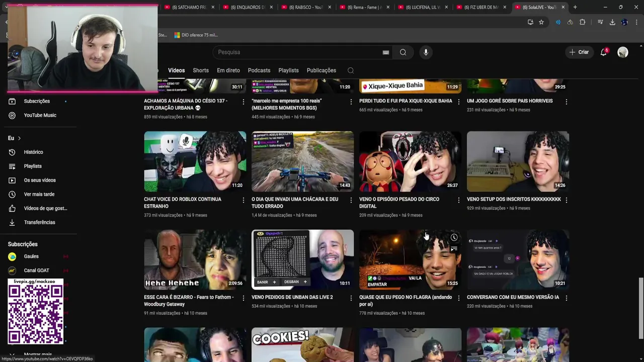Open Subscrições in the sidebar
Screen dimensions: 644x362
coord(37,101)
